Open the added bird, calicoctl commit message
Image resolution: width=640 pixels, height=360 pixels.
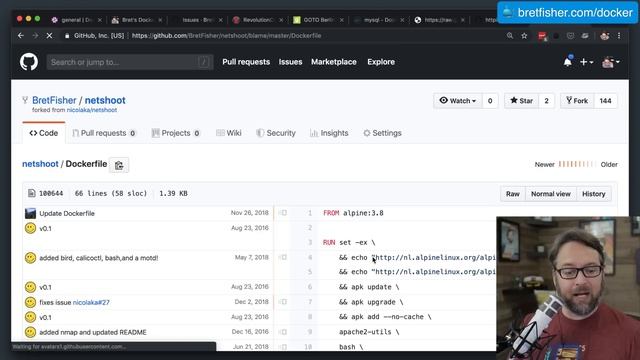click(99, 258)
